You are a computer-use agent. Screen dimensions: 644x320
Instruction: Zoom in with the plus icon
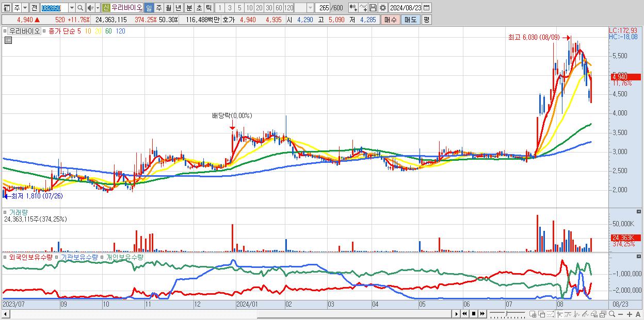[630, 314]
